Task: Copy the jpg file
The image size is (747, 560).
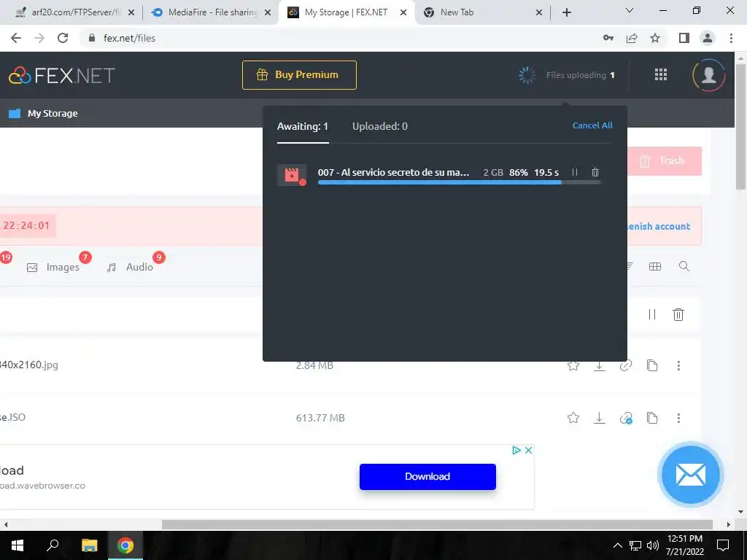Action: click(652, 365)
